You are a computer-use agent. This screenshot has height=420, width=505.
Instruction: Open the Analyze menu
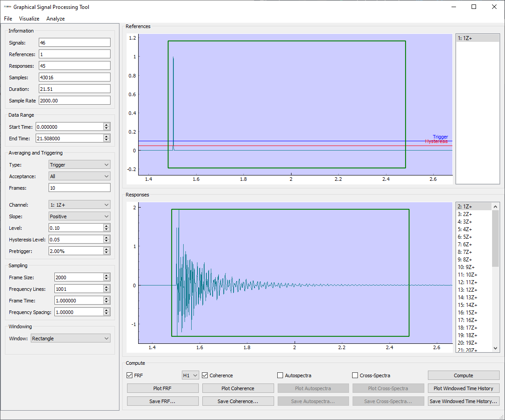click(55, 19)
